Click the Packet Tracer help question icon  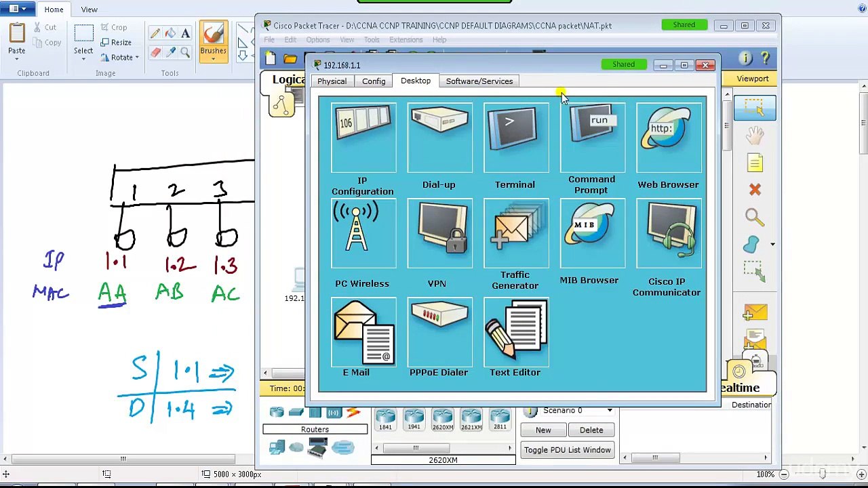765,58
